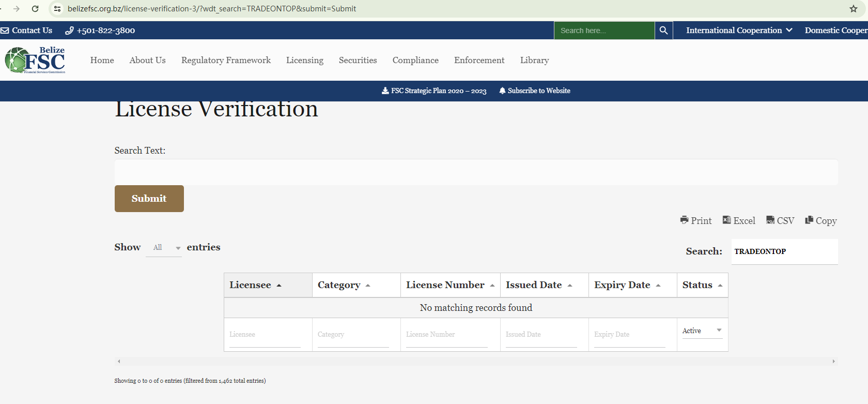The image size is (868, 404).
Task: Click the Issued Date filter input
Action: (x=541, y=335)
